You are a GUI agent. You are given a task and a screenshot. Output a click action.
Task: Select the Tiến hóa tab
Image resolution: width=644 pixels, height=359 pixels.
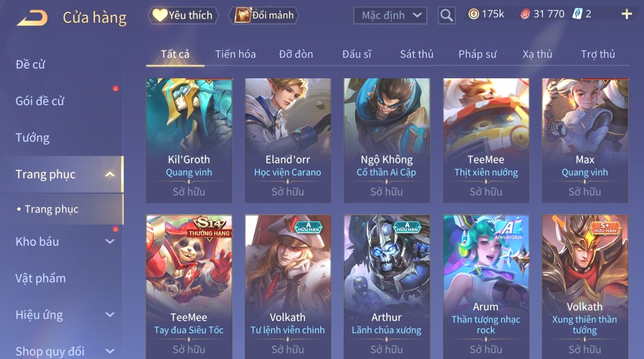[235, 54]
